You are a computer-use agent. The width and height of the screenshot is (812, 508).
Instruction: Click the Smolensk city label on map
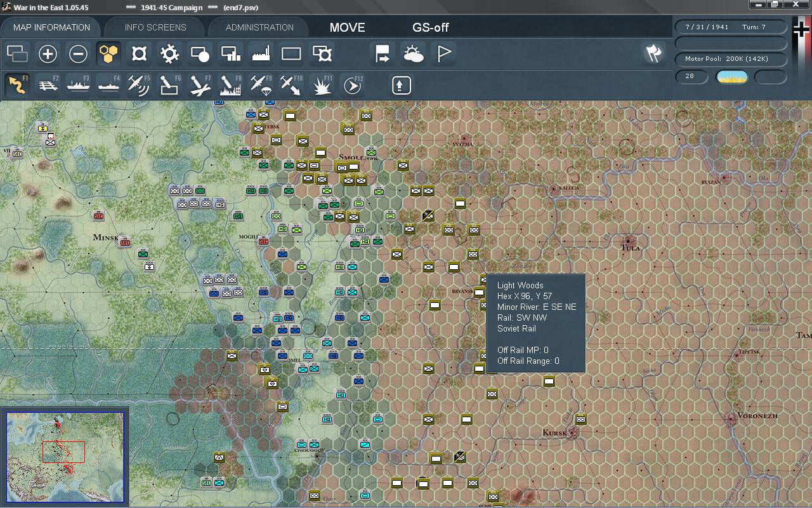[359, 157]
